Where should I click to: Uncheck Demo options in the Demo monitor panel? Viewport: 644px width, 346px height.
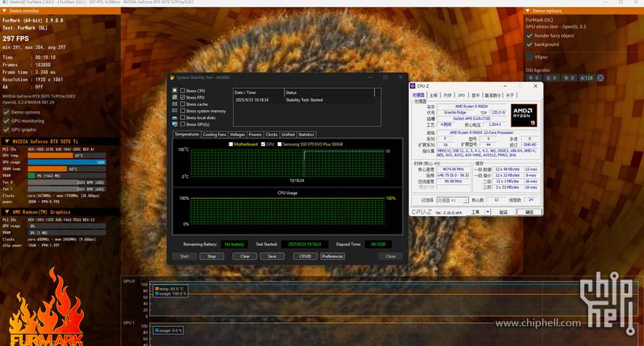[6, 112]
